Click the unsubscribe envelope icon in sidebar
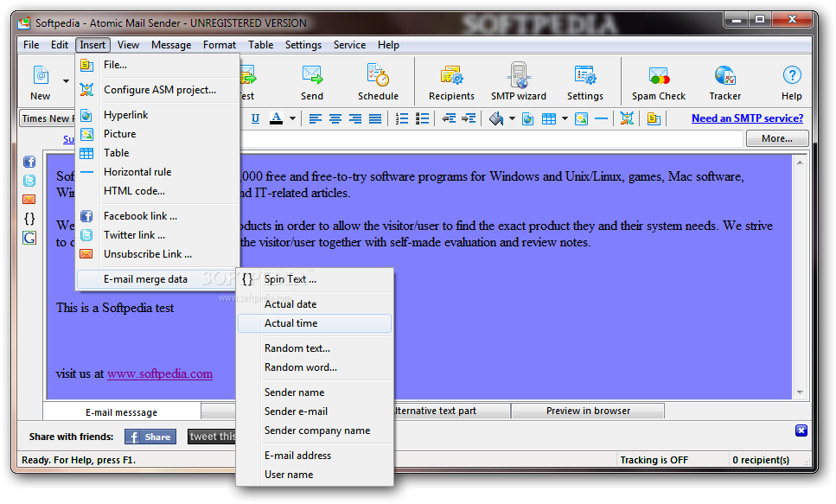836x504 pixels. 29,200
